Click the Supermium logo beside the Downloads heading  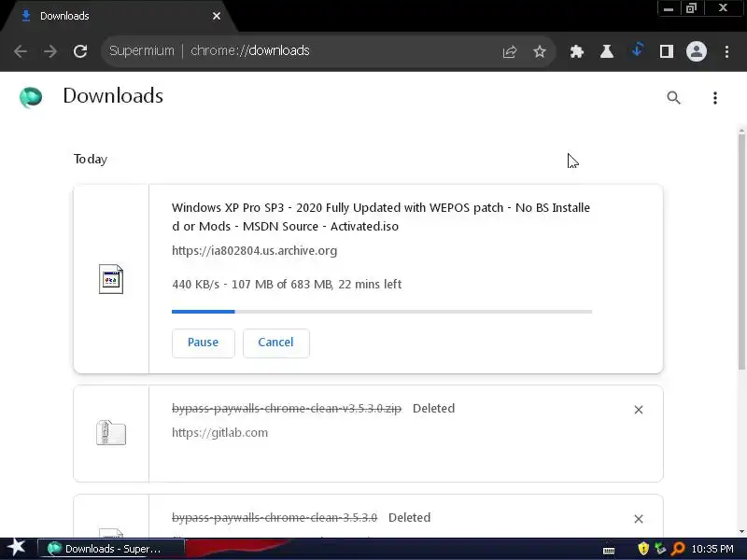click(31, 97)
